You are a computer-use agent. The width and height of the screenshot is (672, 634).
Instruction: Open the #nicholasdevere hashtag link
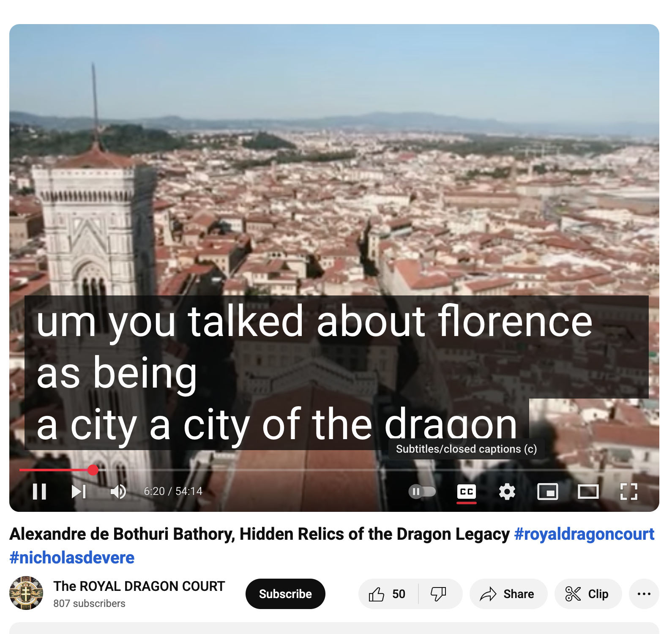click(x=72, y=558)
